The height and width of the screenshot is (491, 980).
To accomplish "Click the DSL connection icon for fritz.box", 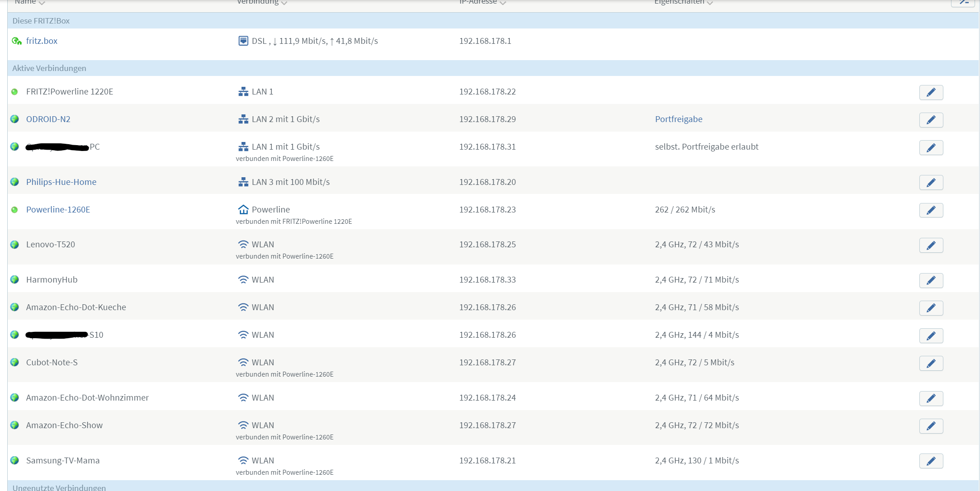I will tap(243, 41).
